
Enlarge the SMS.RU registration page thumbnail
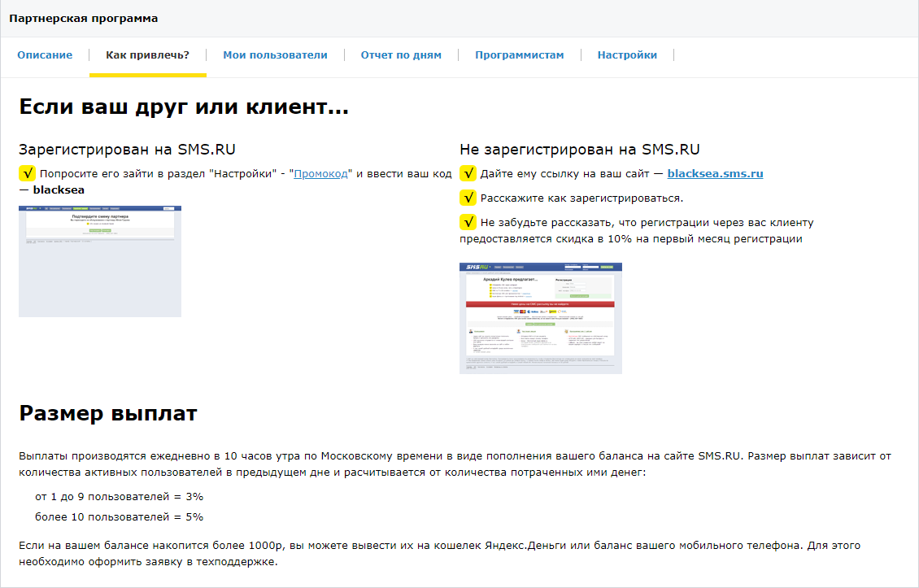pyautogui.click(x=540, y=318)
